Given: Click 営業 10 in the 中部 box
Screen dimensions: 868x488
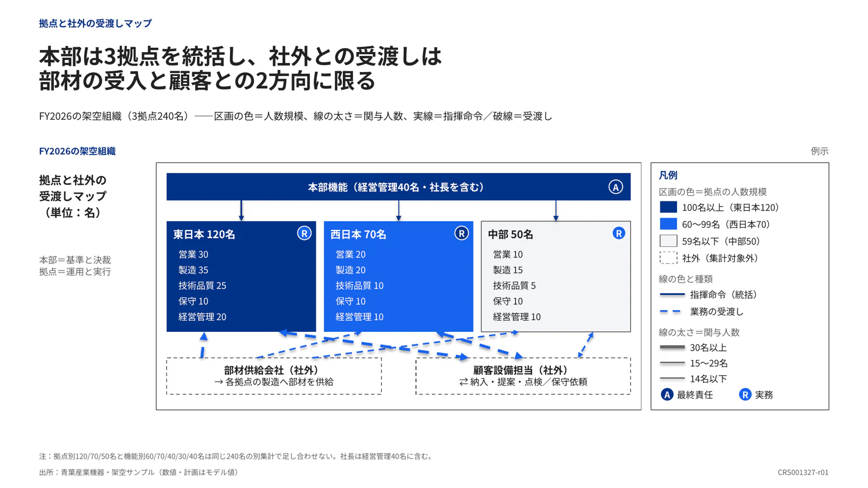Looking at the screenshot, I should click(508, 254).
